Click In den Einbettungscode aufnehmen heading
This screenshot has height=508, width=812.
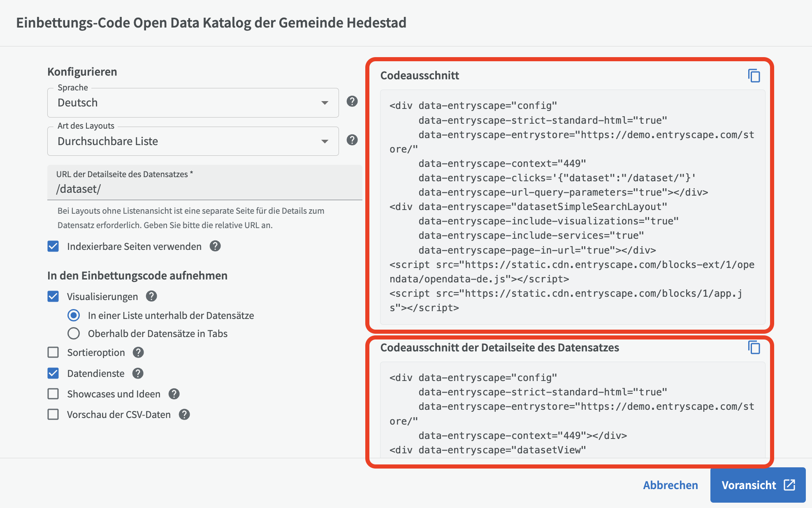point(137,276)
